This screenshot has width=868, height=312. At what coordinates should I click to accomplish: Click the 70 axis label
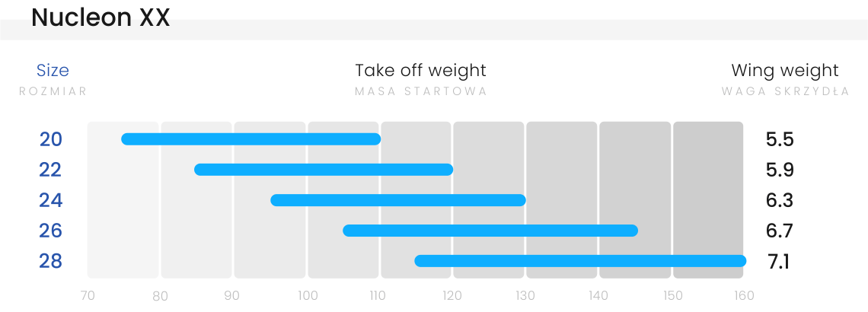pyautogui.click(x=88, y=296)
